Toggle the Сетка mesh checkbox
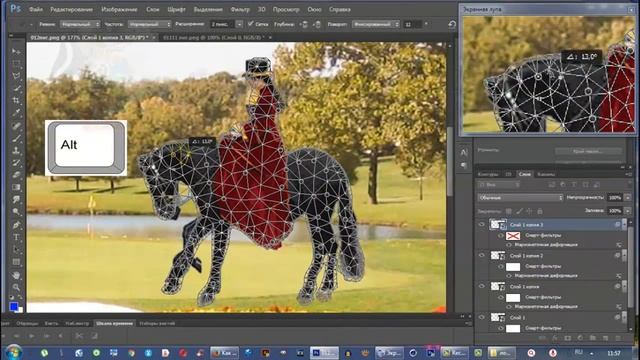 pyautogui.click(x=251, y=24)
